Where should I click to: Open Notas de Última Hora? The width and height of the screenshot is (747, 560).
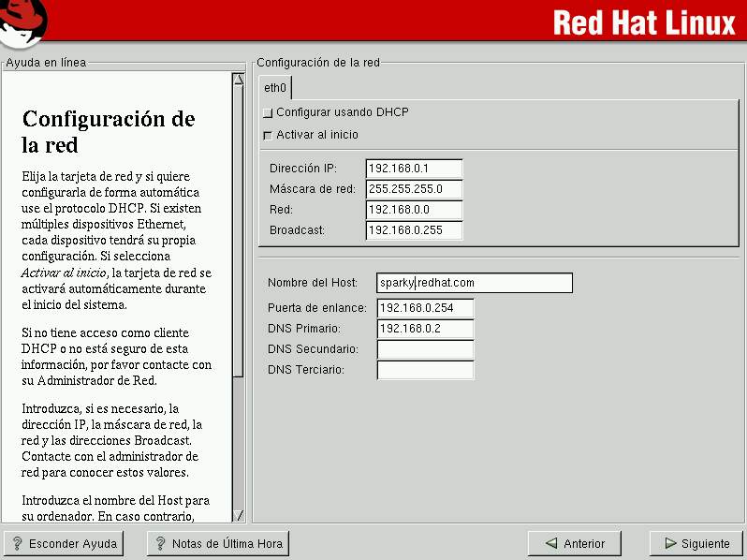coord(218,543)
